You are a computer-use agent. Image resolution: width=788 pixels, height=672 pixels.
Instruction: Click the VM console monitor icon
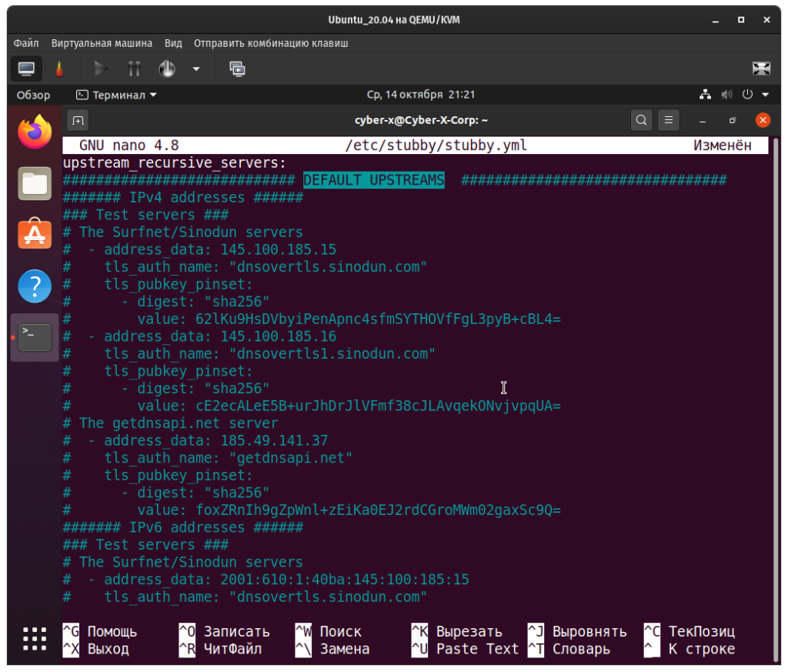[x=26, y=69]
